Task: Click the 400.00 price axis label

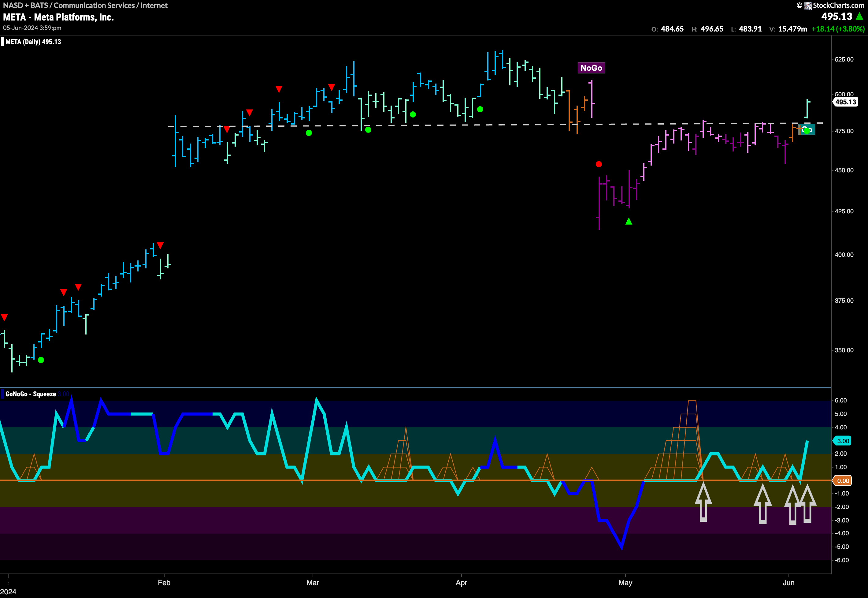Action: (x=844, y=255)
